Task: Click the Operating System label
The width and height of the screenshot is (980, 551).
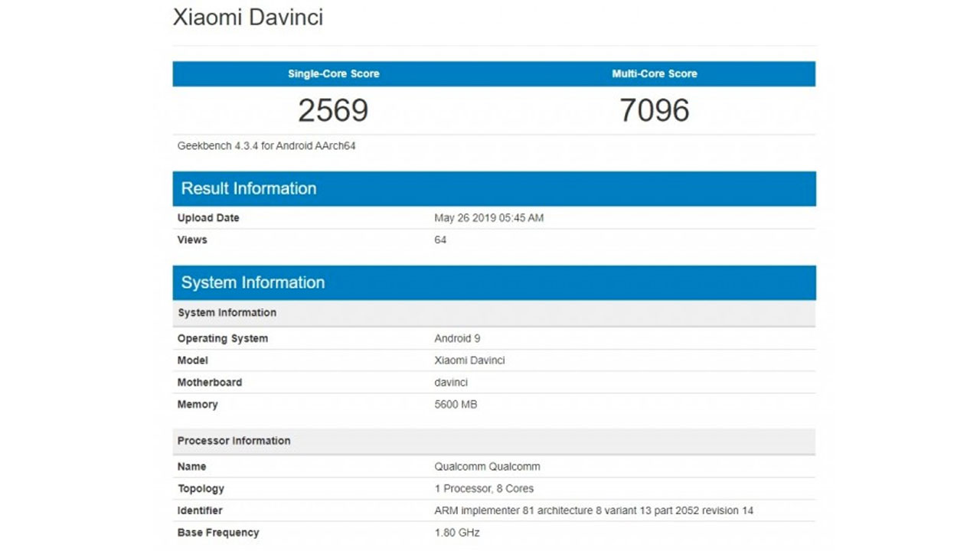Action: 223,338
